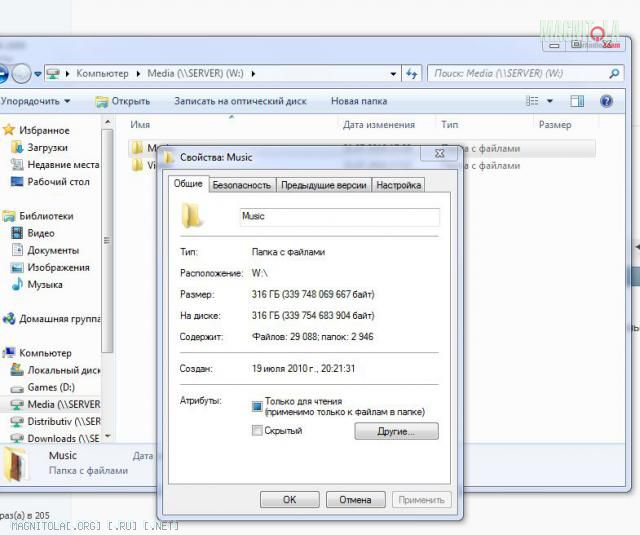The image size is (640, 535).
Task: Select Games (D:) drive in sidebar
Action: [50, 387]
